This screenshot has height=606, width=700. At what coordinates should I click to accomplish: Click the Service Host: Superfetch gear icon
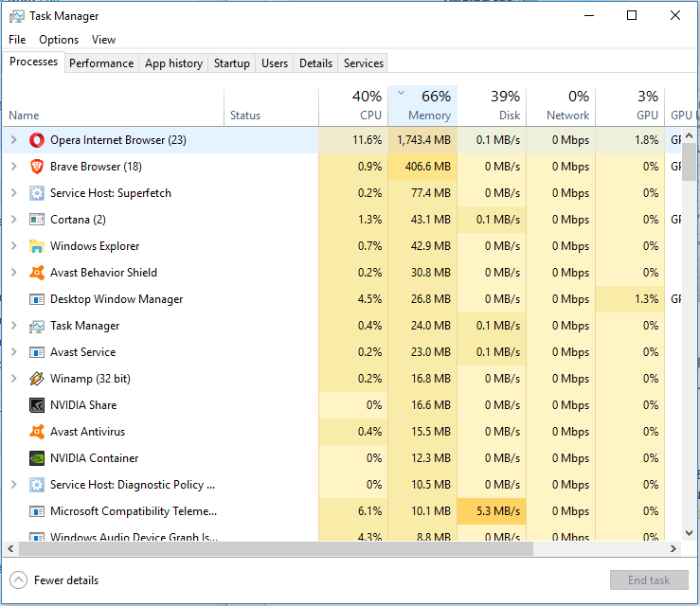(37, 193)
